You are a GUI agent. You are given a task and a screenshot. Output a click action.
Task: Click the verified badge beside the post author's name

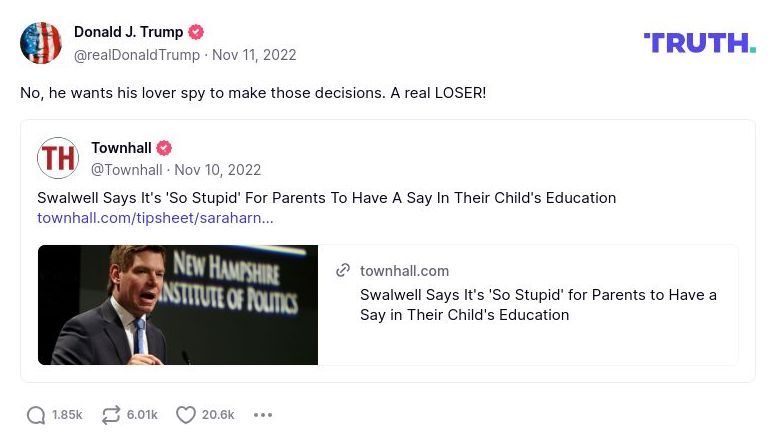point(197,32)
